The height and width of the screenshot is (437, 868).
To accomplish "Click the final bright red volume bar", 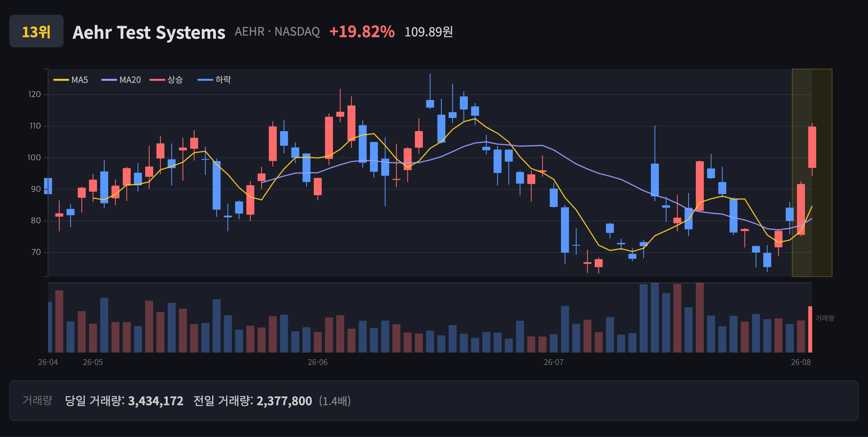I will coord(810,329).
